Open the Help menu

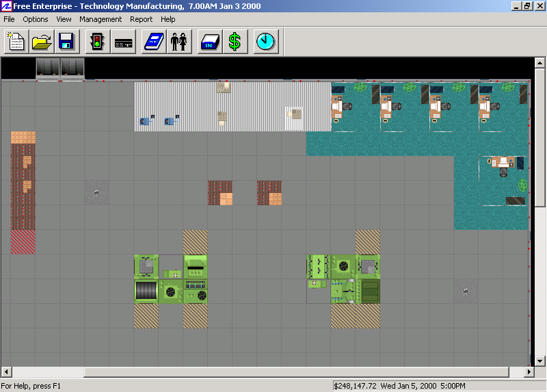(168, 19)
